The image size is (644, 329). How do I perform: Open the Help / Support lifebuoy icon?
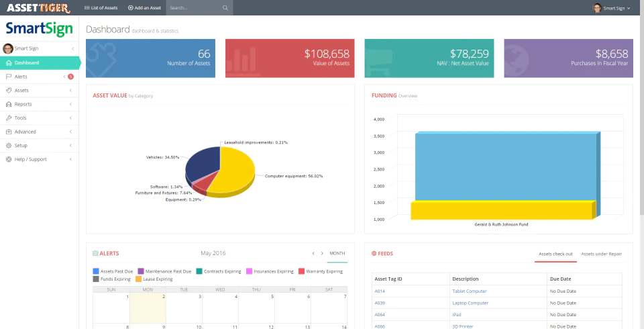click(9, 159)
